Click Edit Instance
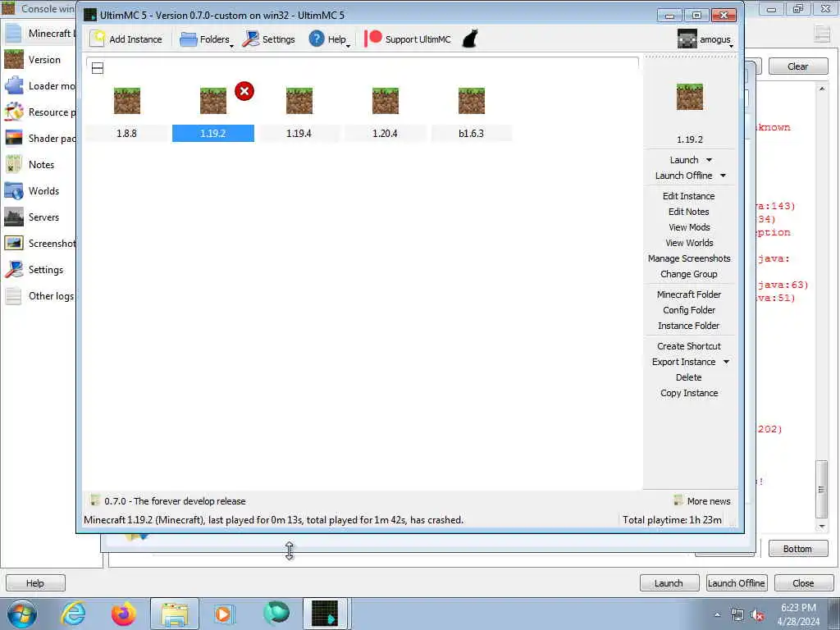This screenshot has height=630, width=840. click(689, 196)
